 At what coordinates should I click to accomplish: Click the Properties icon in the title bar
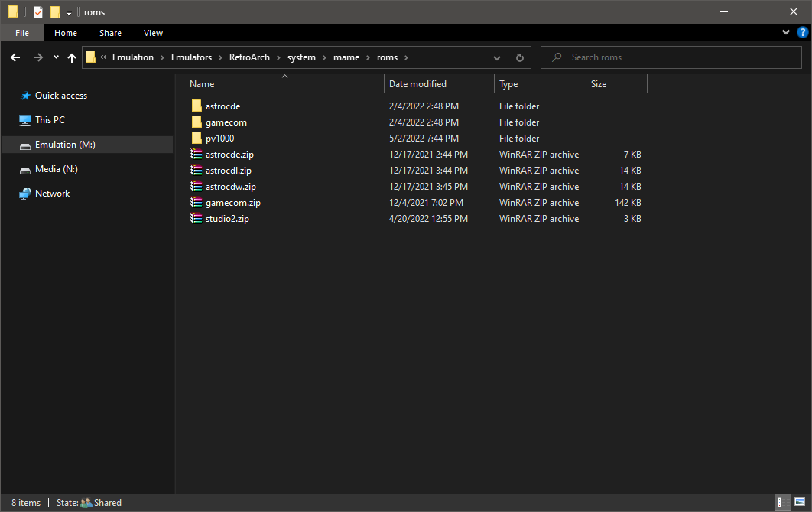tap(38, 12)
